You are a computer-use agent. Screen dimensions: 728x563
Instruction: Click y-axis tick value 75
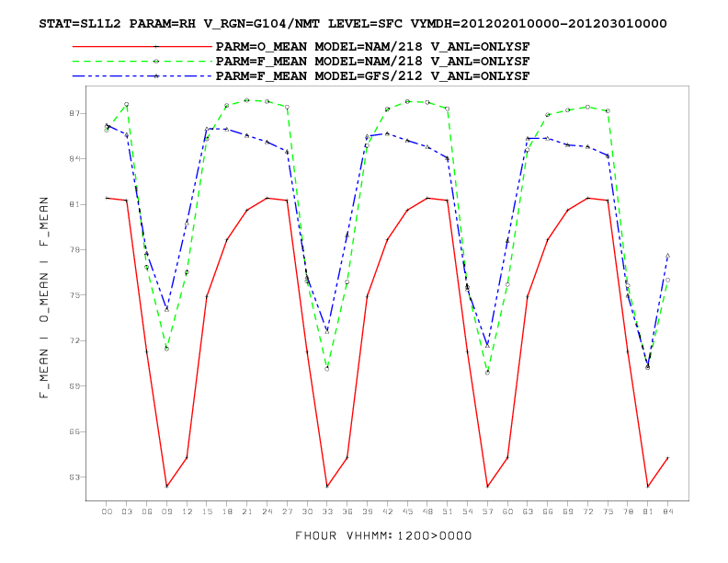(74, 295)
